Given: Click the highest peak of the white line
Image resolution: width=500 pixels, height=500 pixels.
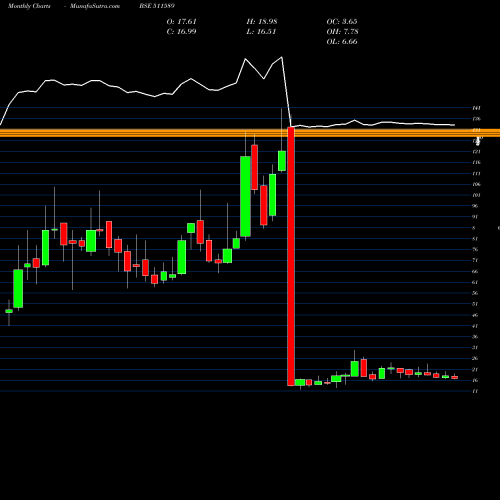Looking at the screenshot, I should pyautogui.click(x=282, y=57).
